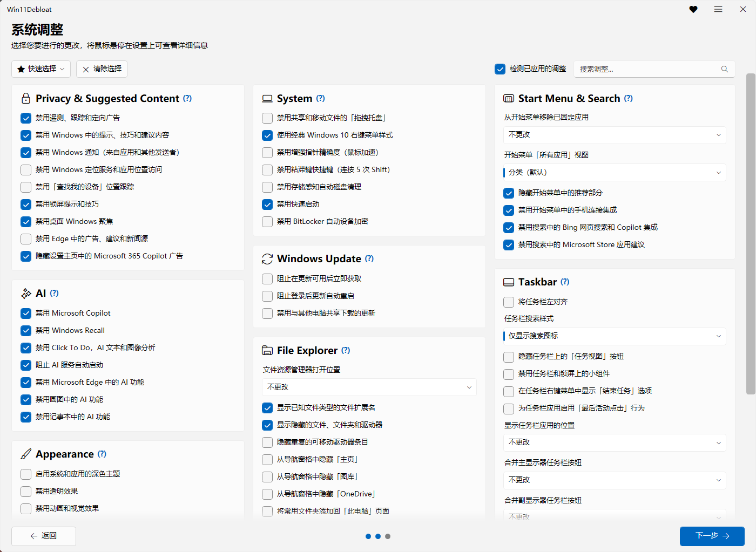Screen dimensions: 756x552
Task: Click the vertical scrollbar thumb
Action: pyautogui.click(x=751, y=234)
